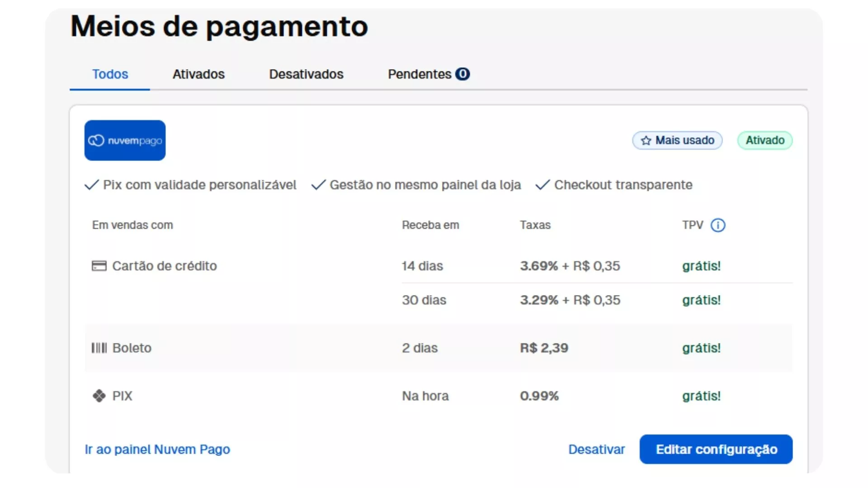Click the Pendentes count badge

(462, 74)
